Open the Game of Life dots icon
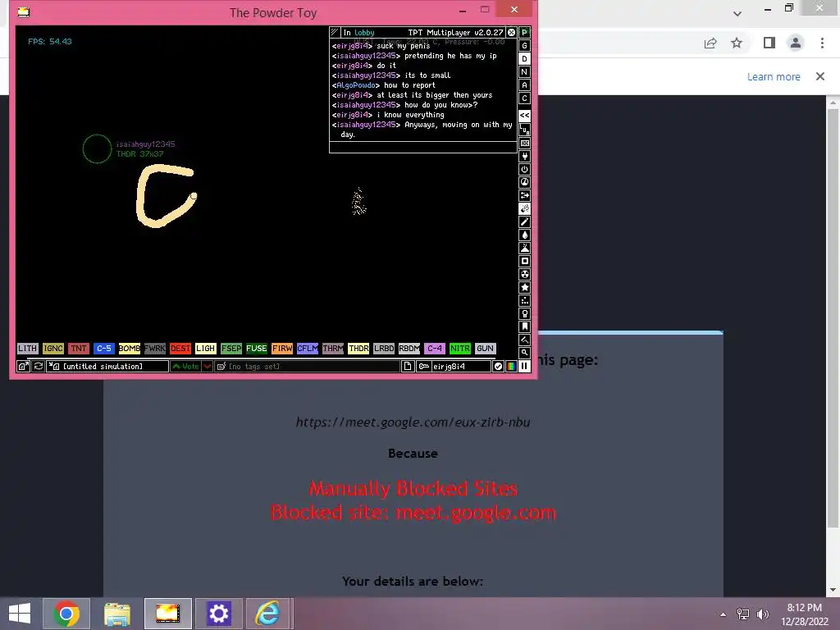The width and height of the screenshot is (840, 630). [x=524, y=300]
